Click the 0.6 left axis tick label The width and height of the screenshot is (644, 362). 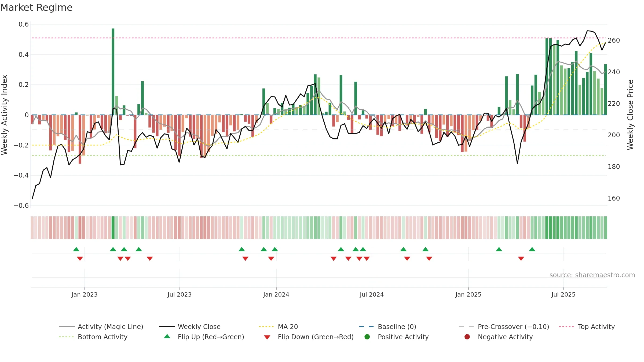[x=24, y=24]
